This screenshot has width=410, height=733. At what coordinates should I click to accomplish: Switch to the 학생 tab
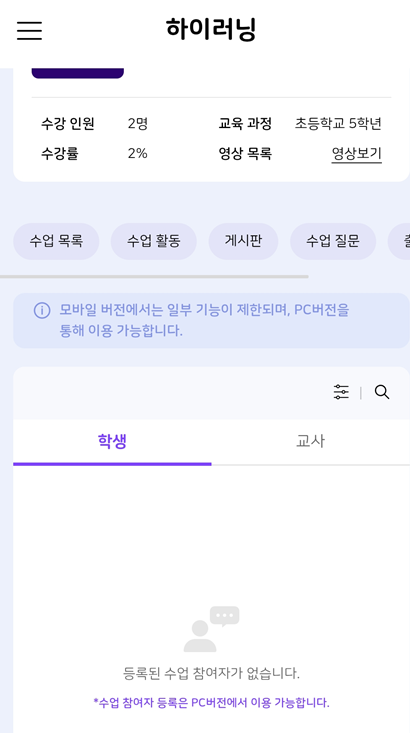click(112, 441)
